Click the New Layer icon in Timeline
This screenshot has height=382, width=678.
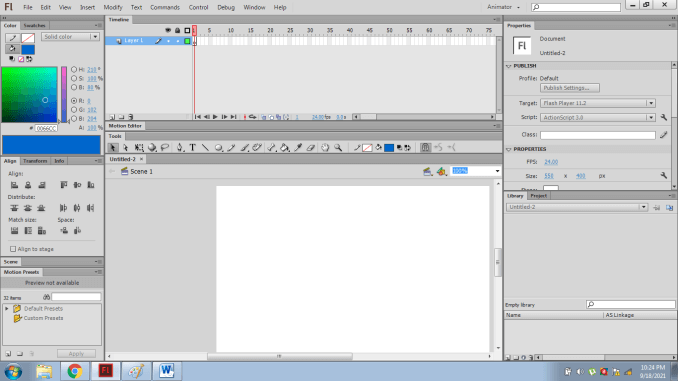pyautogui.click(x=112, y=117)
